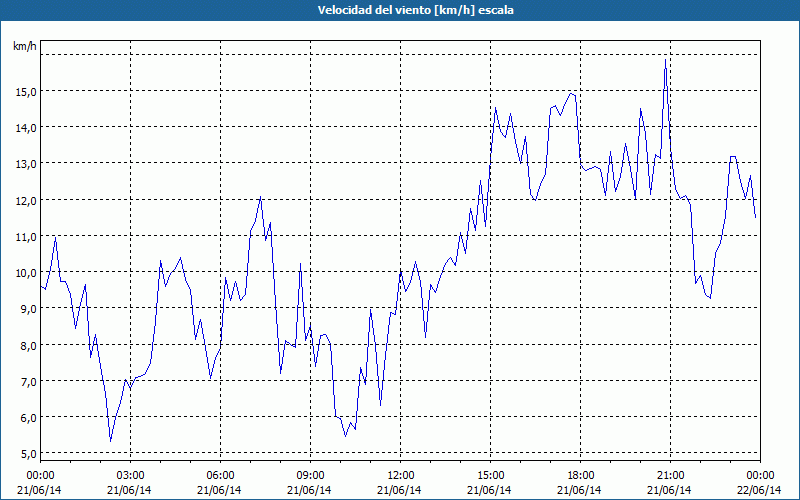Click the highest wind peak near 21:00
This screenshot has width=800, height=500.
[x=665, y=60]
